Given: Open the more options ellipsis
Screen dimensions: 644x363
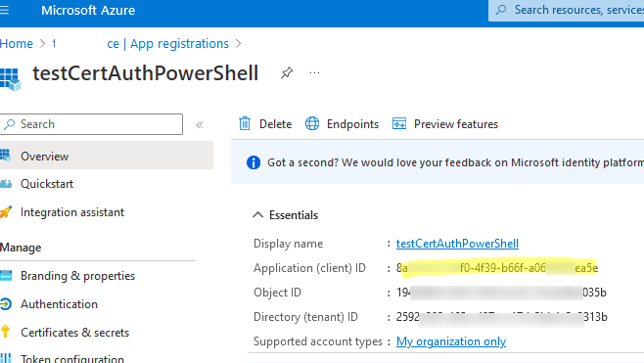Looking at the screenshot, I should [x=314, y=73].
